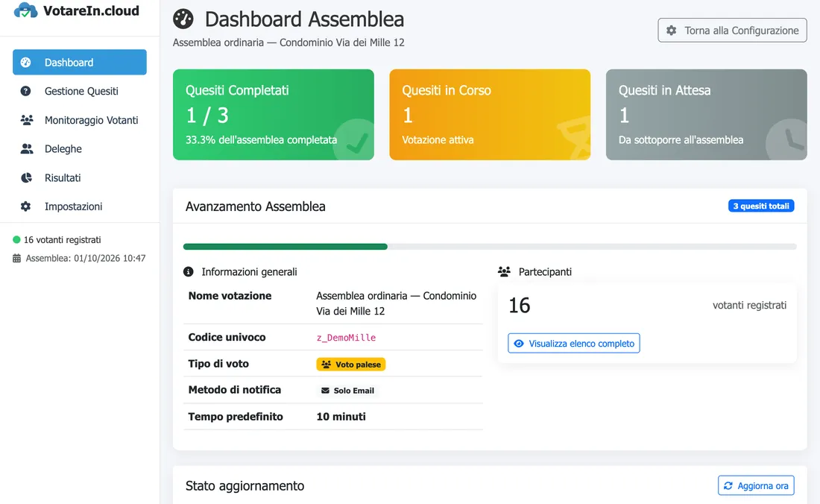Click the green assembly progress bar

coord(285,247)
